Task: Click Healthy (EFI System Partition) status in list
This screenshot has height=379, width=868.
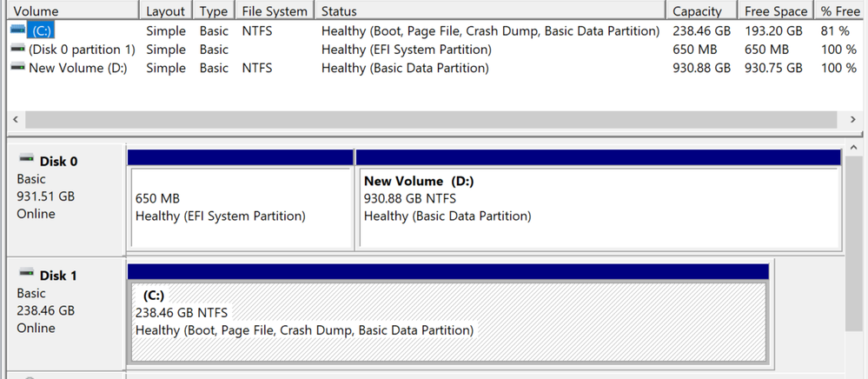Action: [407, 50]
